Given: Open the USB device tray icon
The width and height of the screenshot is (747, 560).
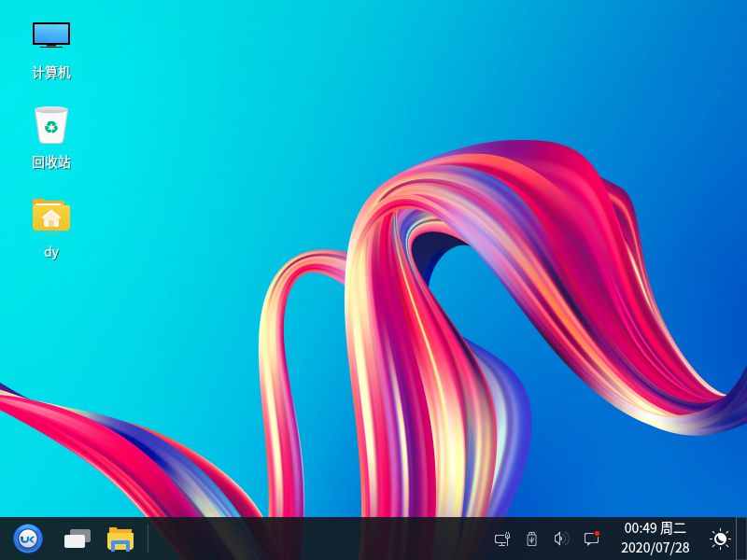Looking at the screenshot, I should click(531, 539).
